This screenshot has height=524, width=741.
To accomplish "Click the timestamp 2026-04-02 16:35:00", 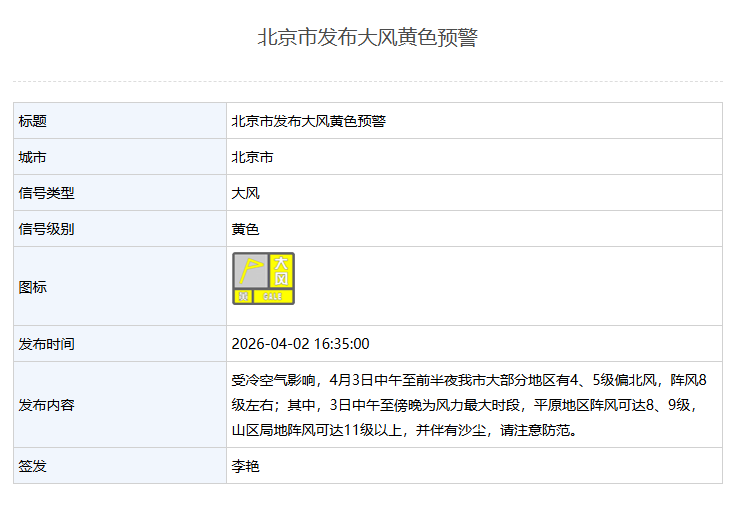I will [300, 344].
